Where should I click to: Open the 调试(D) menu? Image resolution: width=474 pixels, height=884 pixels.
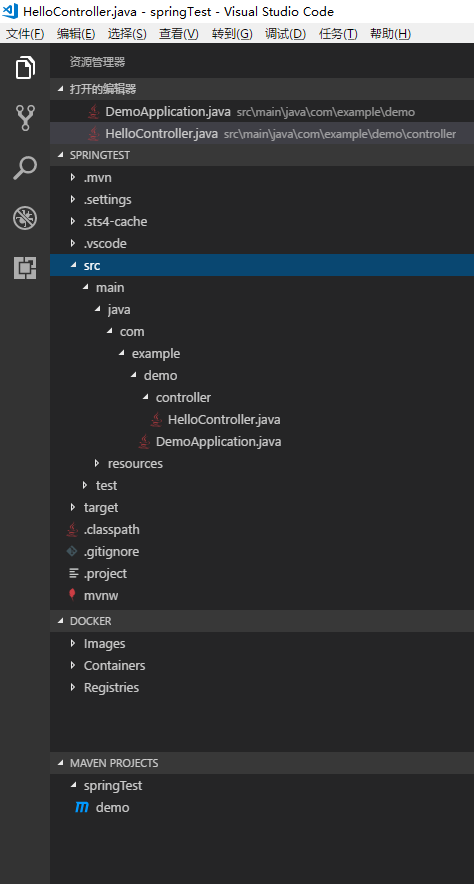point(285,34)
